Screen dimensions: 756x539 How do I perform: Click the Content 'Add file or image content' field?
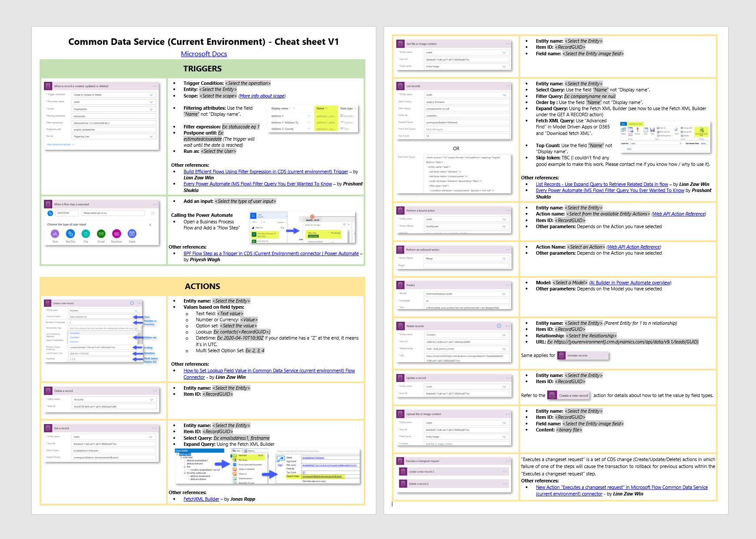pos(466,444)
